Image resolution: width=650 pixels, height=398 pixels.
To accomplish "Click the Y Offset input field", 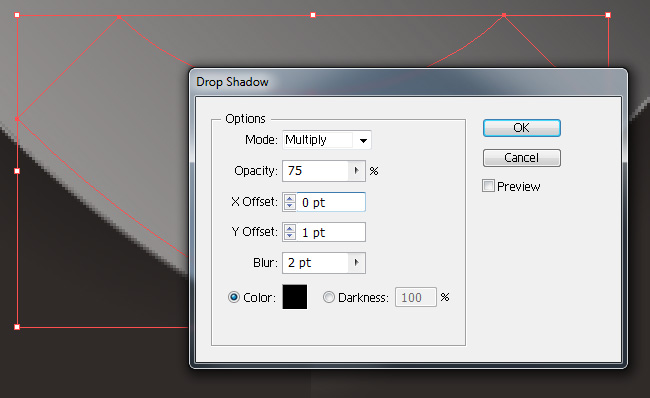I will tap(331, 232).
